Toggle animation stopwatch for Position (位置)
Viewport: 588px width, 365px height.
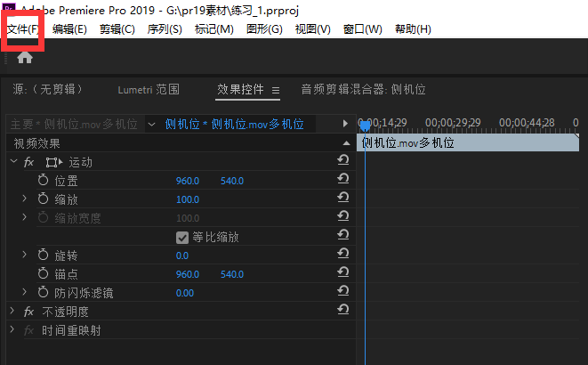click(43, 180)
